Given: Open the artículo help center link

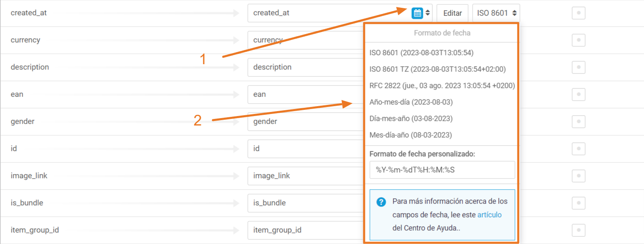Looking at the screenshot, I should click(489, 215).
